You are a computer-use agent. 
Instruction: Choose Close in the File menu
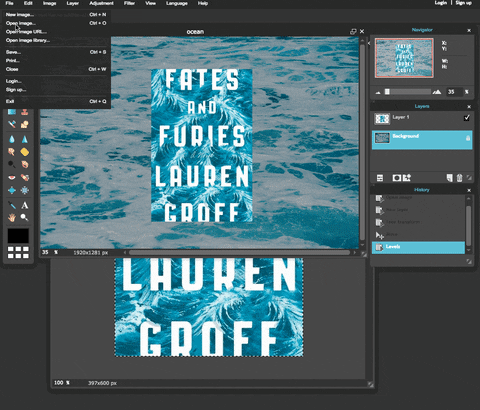(56, 69)
